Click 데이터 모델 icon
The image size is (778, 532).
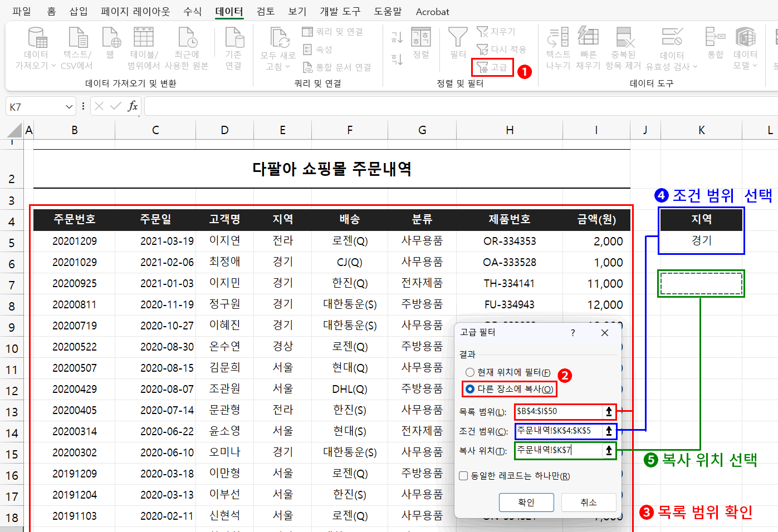tap(745, 37)
